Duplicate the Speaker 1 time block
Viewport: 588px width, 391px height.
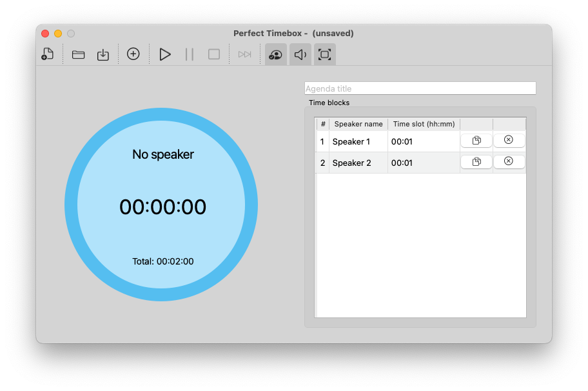(x=476, y=141)
